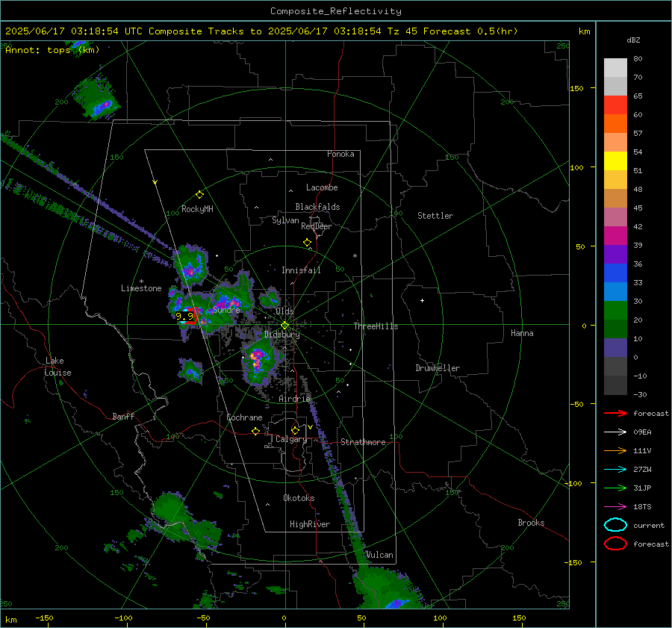672x628 pixels.
Task: Click the Cochrane city label
Action: [x=244, y=417]
